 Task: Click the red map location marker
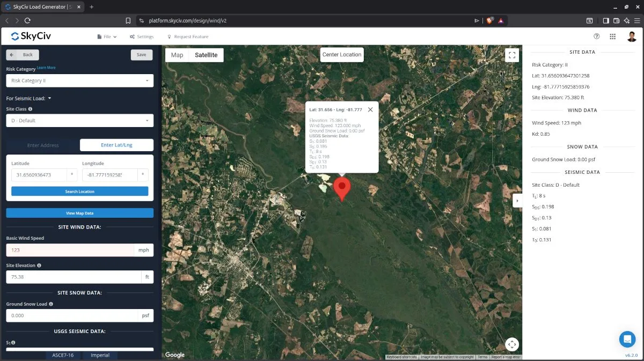coord(342,188)
